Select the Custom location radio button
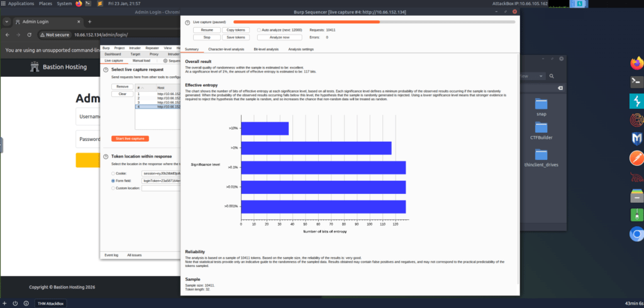Screen dimensions: 644x308 pos(113,188)
